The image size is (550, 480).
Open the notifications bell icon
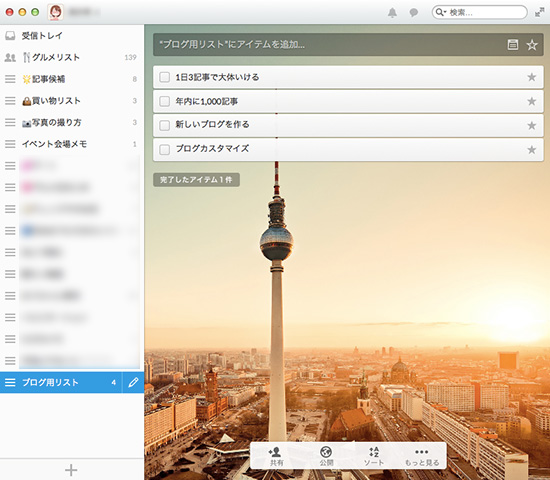pyautogui.click(x=392, y=13)
